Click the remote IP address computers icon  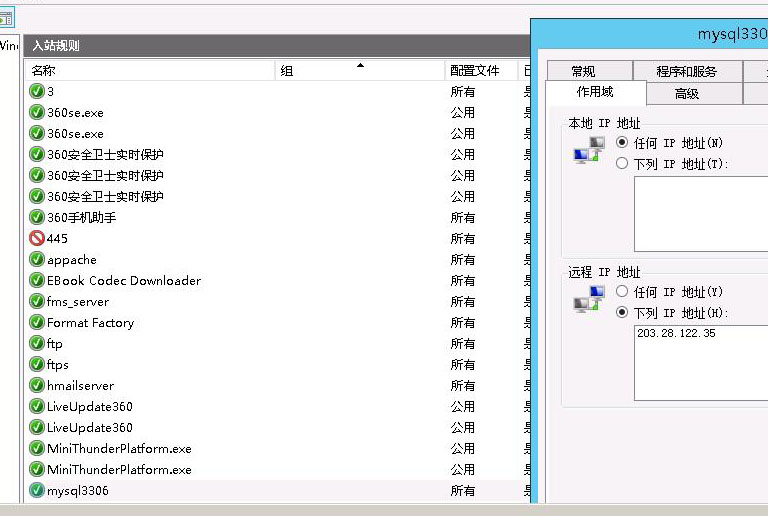tap(589, 299)
